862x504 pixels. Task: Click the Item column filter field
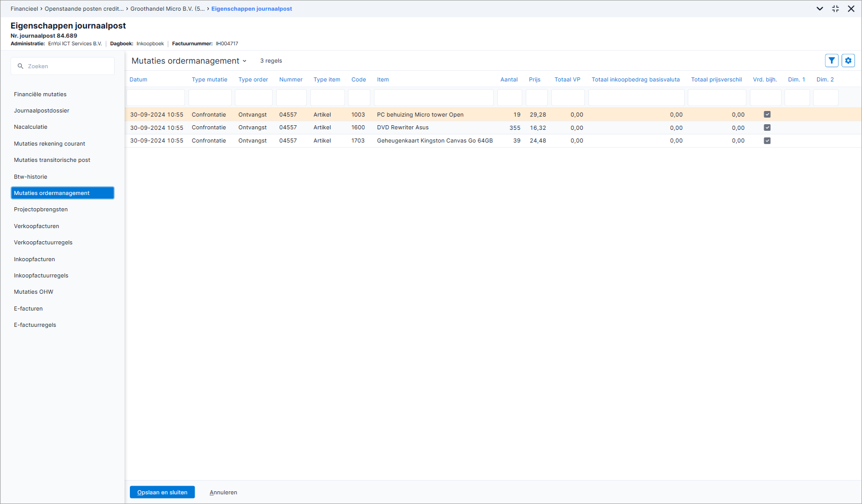pos(434,97)
